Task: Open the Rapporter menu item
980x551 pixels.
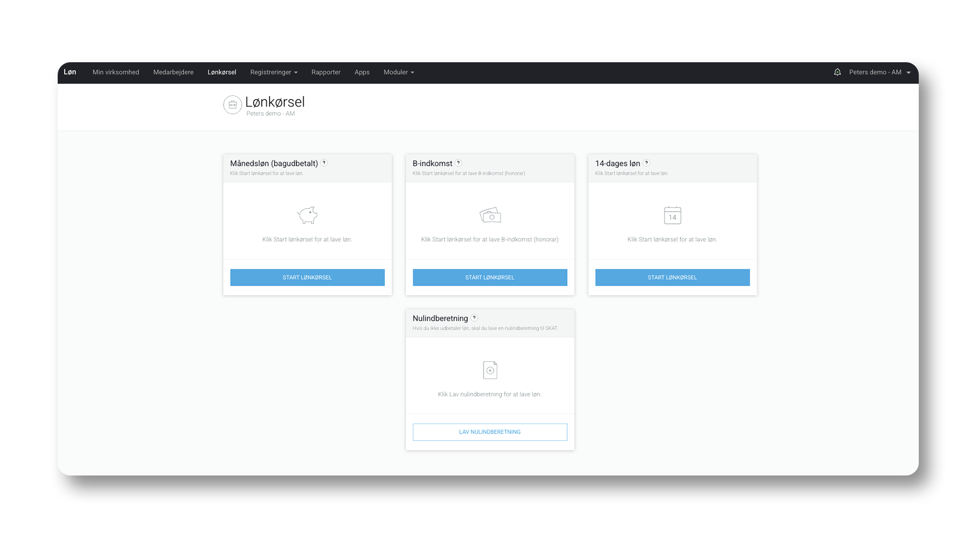Action: (x=326, y=72)
